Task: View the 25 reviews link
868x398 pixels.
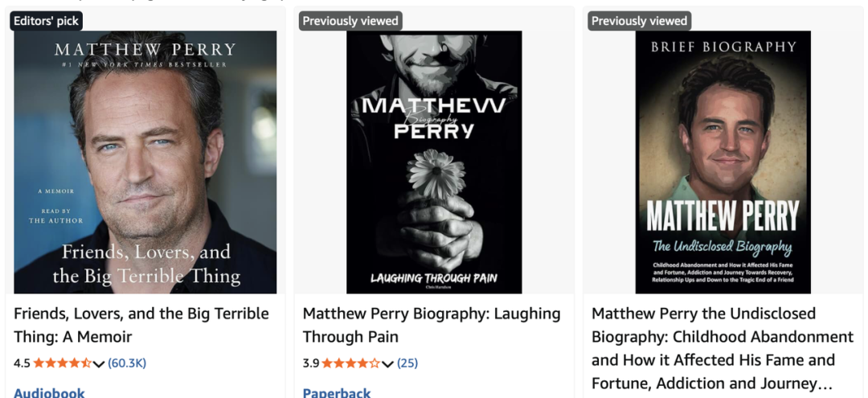Action: pyautogui.click(x=407, y=363)
